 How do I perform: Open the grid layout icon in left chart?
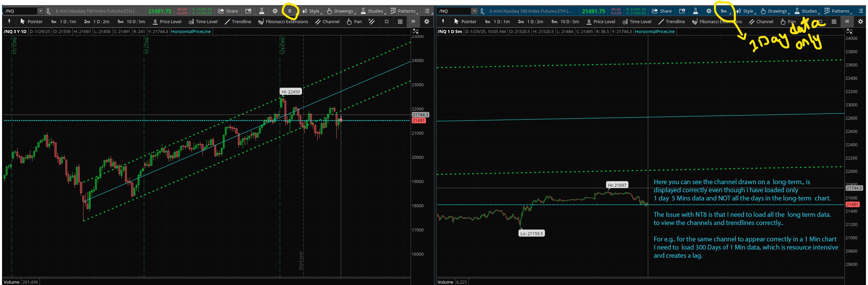pyautogui.click(x=400, y=21)
